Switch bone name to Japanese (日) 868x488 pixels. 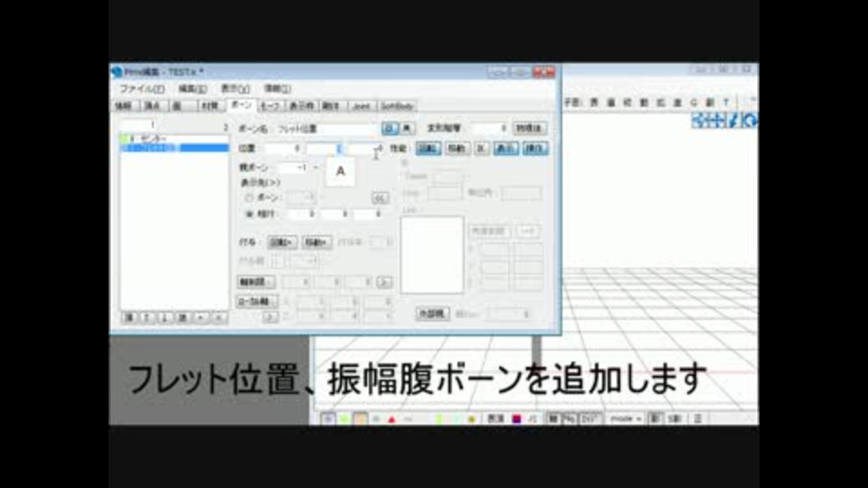(390, 128)
